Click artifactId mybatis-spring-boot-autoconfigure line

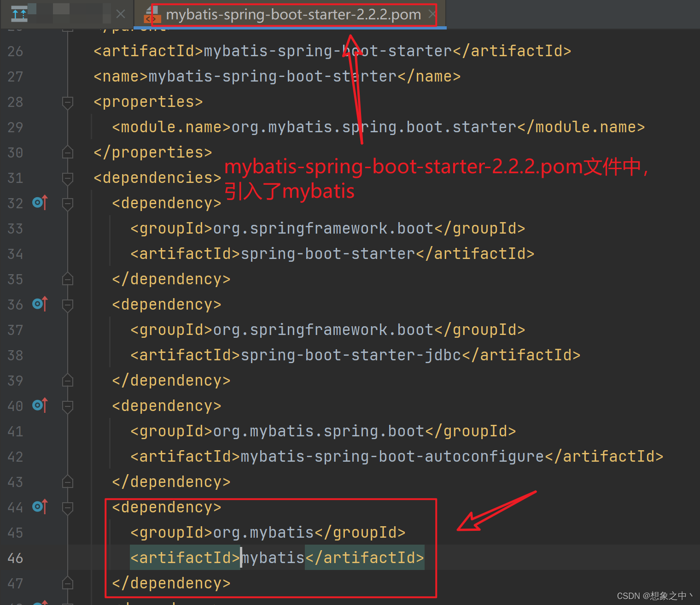[x=397, y=457]
